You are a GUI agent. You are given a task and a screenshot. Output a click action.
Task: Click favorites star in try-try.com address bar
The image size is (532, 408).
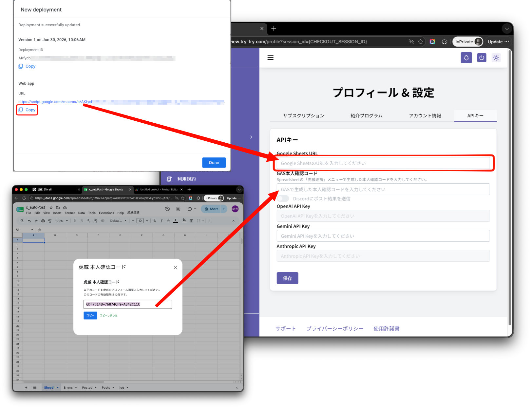coord(421,42)
